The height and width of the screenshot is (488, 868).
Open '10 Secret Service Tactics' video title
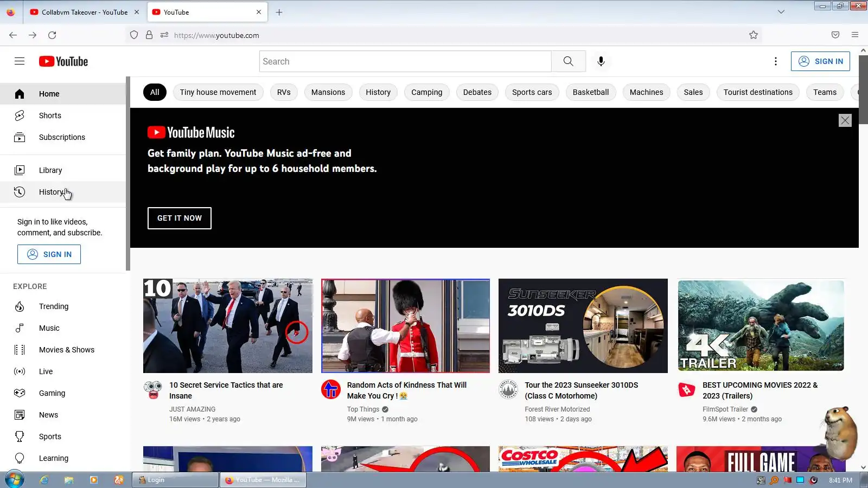pos(226,390)
